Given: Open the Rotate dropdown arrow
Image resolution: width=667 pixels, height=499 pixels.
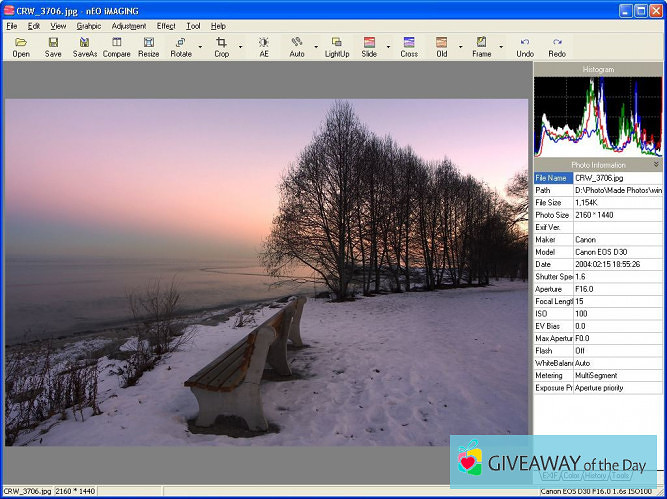Looking at the screenshot, I should pyautogui.click(x=200, y=46).
